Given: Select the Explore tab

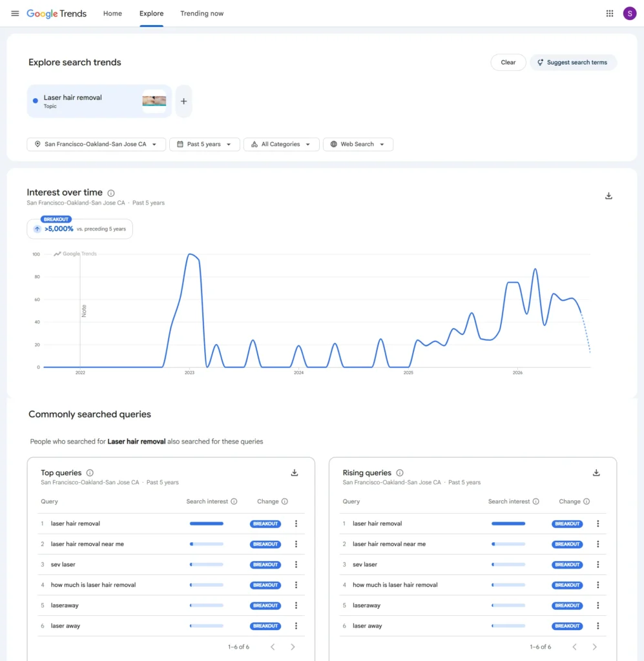Looking at the screenshot, I should (151, 14).
